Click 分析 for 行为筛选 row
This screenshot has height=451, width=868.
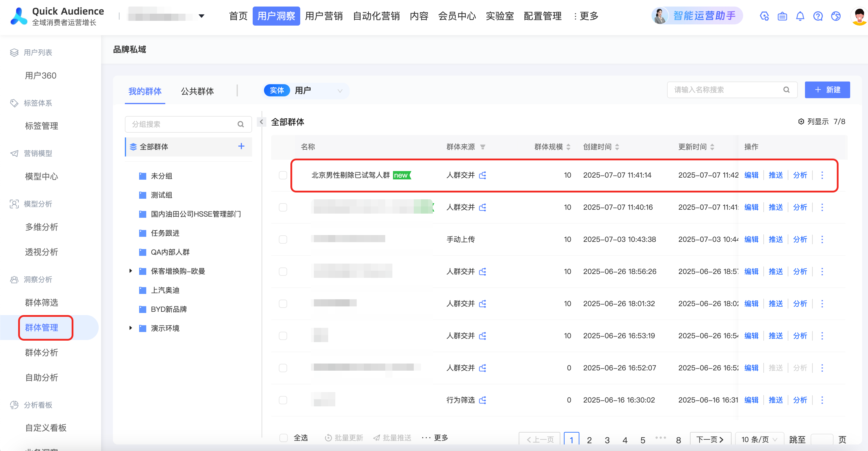800,400
